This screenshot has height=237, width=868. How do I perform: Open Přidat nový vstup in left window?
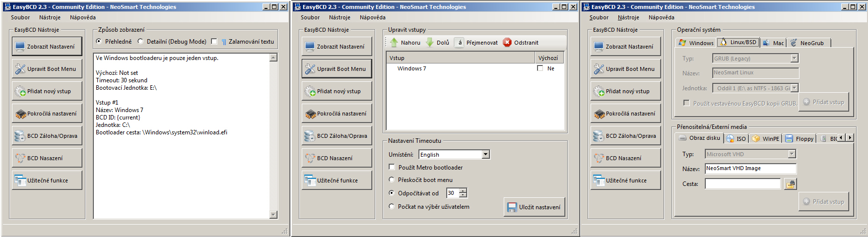(x=47, y=91)
